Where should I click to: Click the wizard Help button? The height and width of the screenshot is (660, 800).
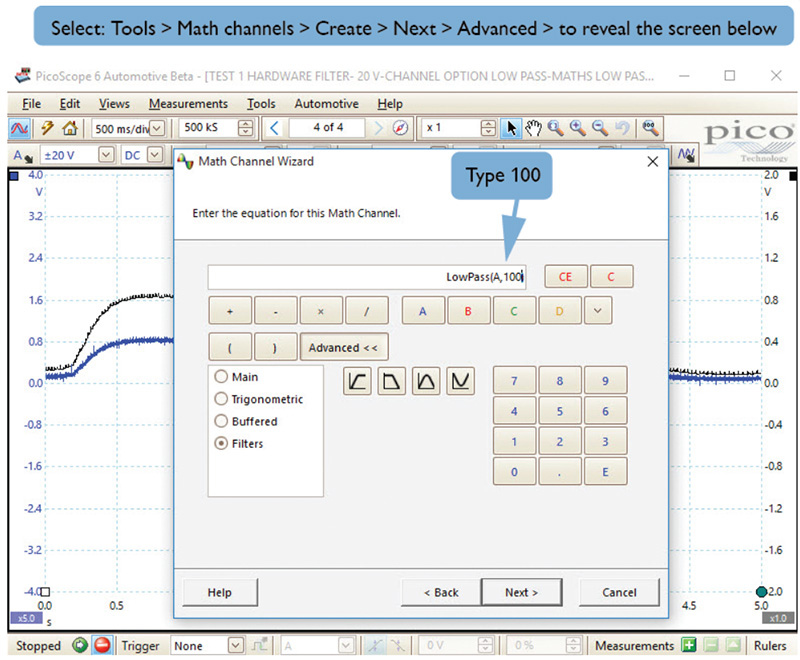click(x=219, y=592)
